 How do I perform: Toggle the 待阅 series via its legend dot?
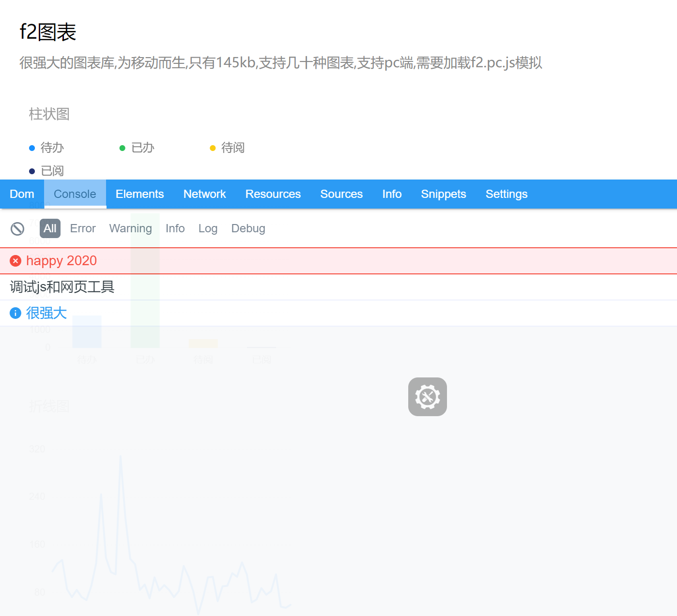(x=213, y=148)
